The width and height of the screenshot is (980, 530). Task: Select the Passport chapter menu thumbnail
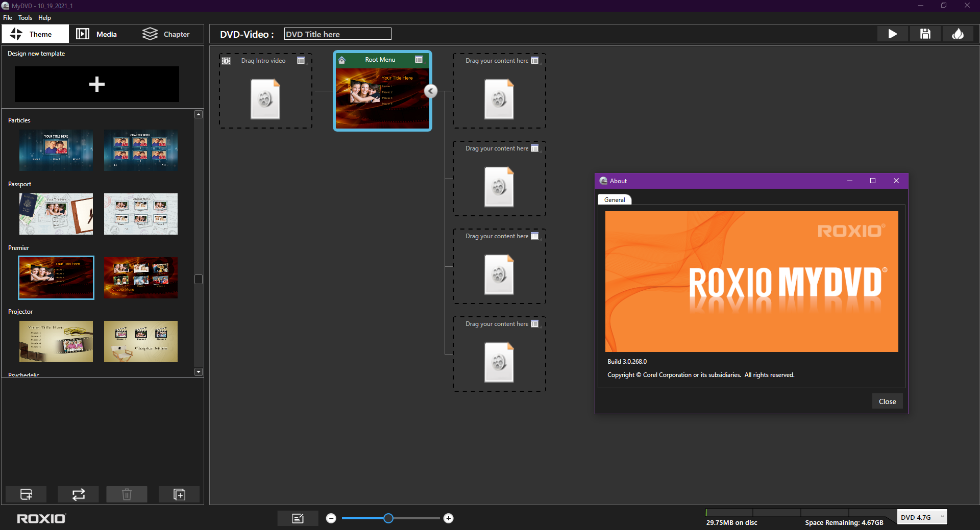(141, 214)
